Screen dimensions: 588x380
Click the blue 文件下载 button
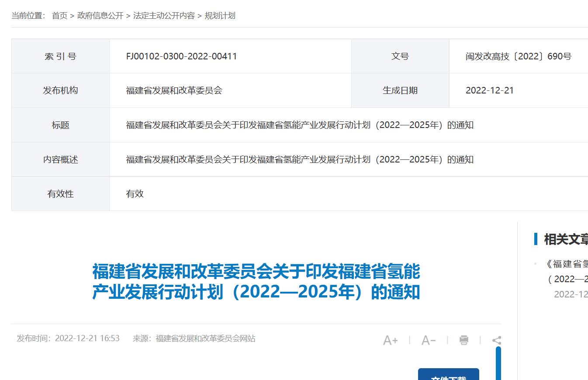coord(448,375)
